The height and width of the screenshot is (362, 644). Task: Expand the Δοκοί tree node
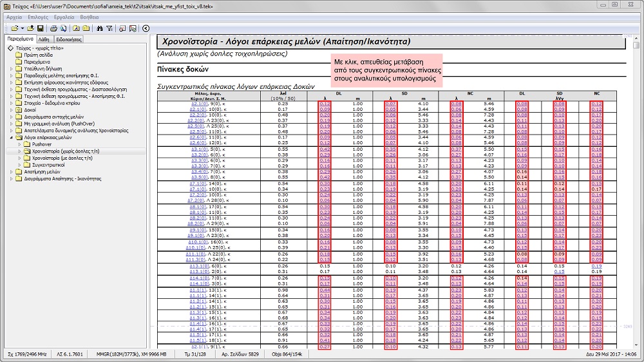coord(11,109)
